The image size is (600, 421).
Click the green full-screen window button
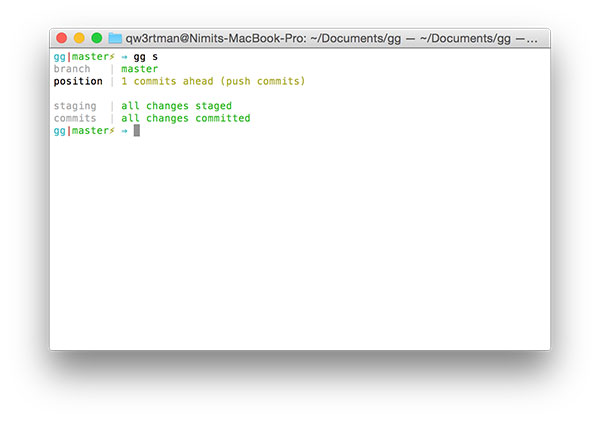coord(96,38)
